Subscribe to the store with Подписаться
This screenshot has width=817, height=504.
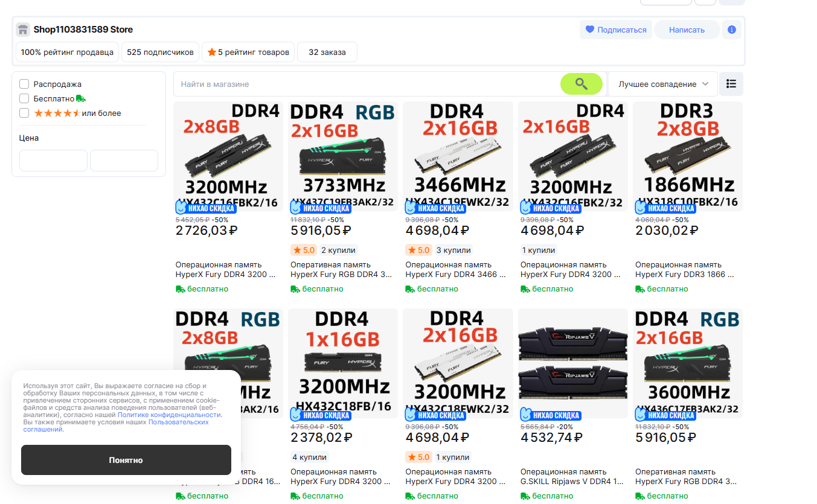point(616,30)
